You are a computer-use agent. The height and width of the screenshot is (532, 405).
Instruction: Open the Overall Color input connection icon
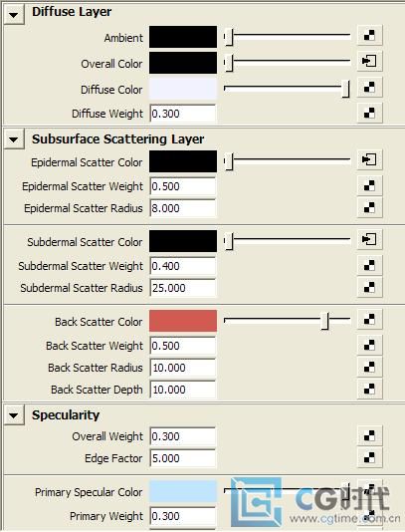click(369, 61)
